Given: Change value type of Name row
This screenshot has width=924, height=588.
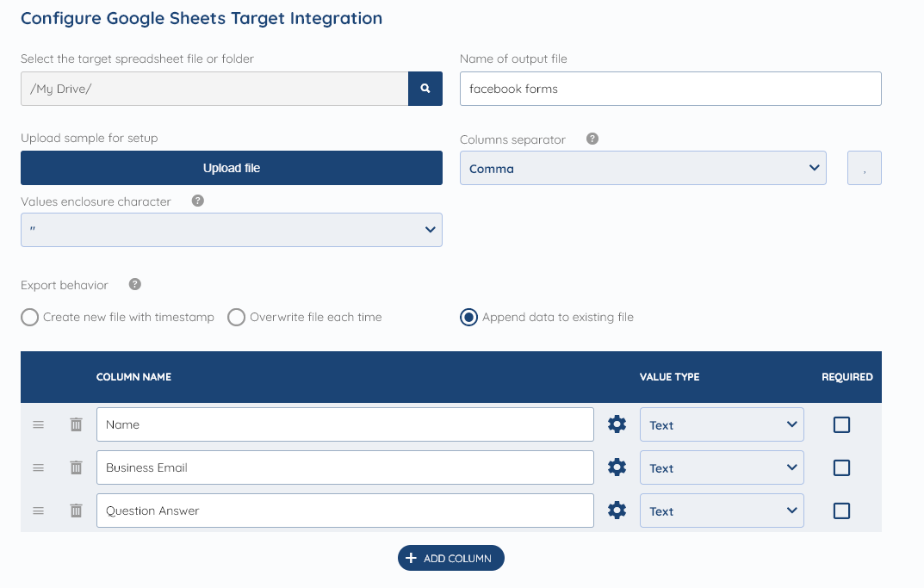Looking at the screenshot, I should coord(722,424).
